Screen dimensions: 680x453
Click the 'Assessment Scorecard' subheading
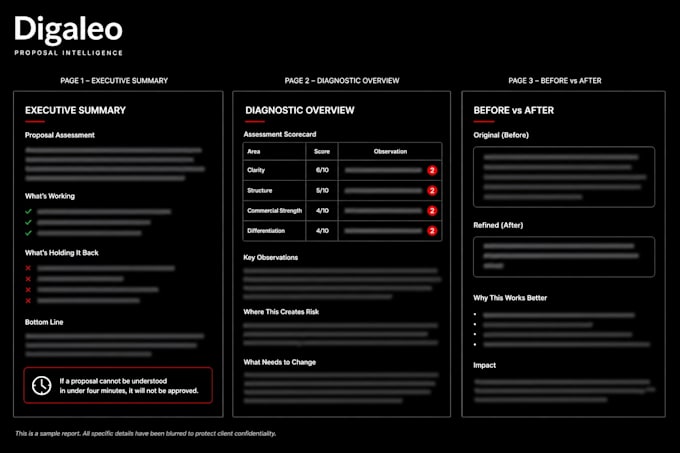click(x=280, y=134)
